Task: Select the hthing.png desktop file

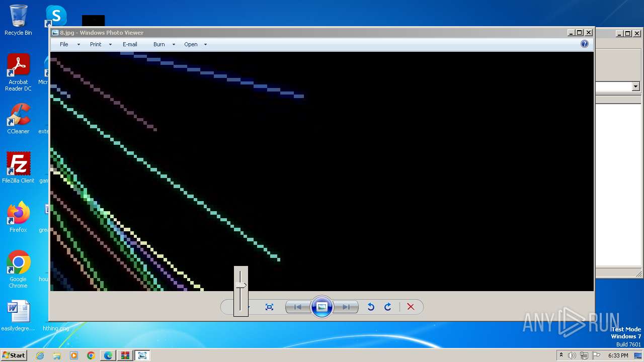Action: point(56,328)
